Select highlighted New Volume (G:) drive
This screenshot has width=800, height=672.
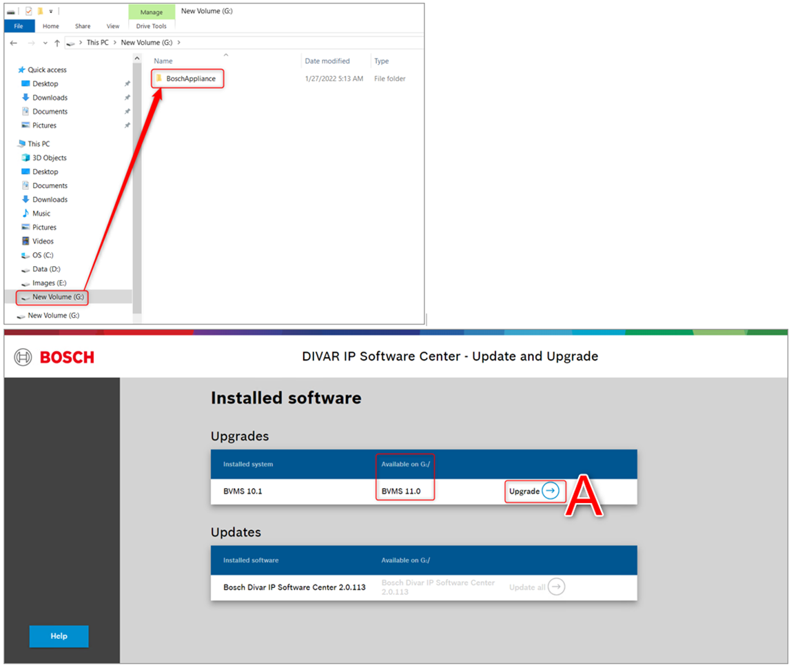[52, 297]
